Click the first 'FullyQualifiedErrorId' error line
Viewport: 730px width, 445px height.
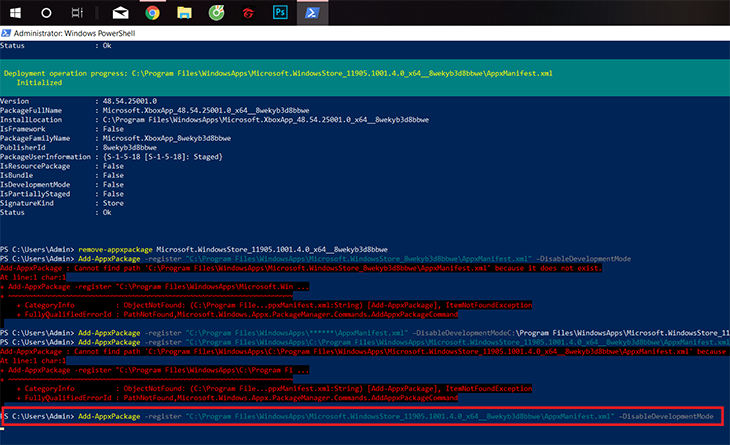point(237,315)
